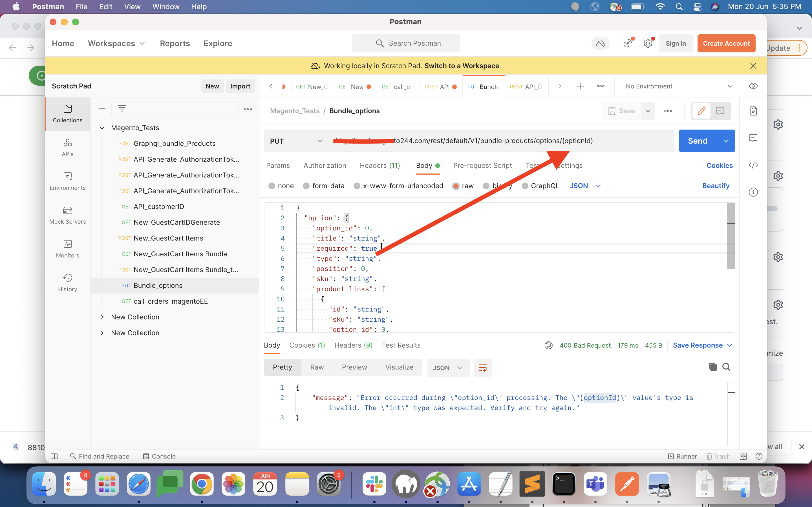Open the Edit menu in menu bar

[x=105, y=7]
